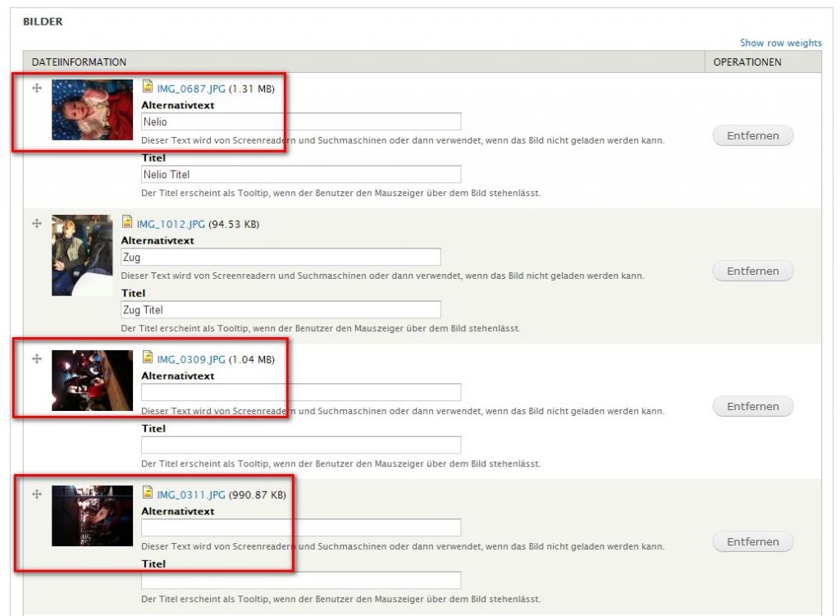This screenshot has width=840, height=616.
Task: Remove IMG_0311.JPG using Entfernen
Action: coord(752,541)
